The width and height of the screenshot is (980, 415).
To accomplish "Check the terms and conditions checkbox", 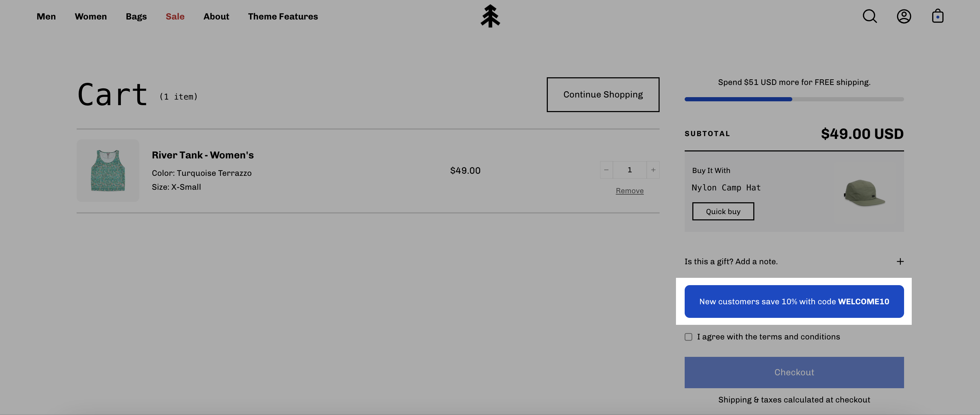I will (688, 337).
